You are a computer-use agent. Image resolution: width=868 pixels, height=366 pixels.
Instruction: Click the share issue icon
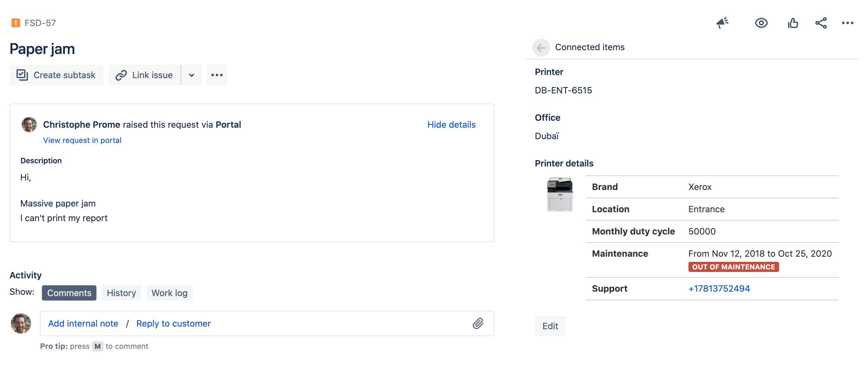[821, 23]
